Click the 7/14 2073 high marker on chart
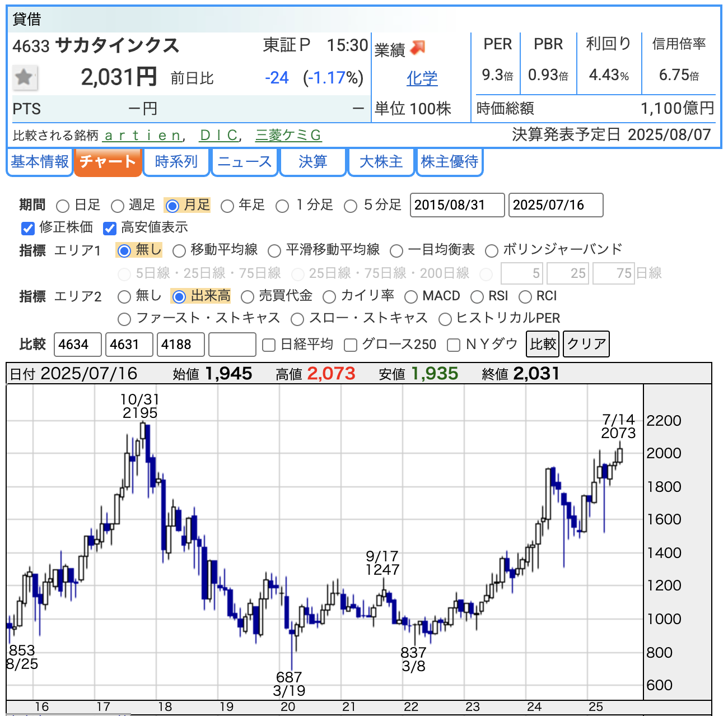728x716 pixels. pos(618,426)
